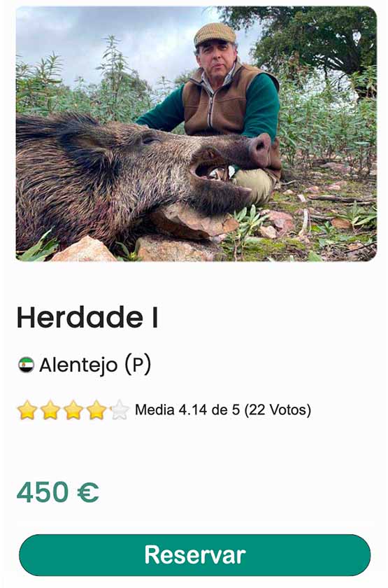
Task: Select the first gold rating star
Action: tap(27, 410)
